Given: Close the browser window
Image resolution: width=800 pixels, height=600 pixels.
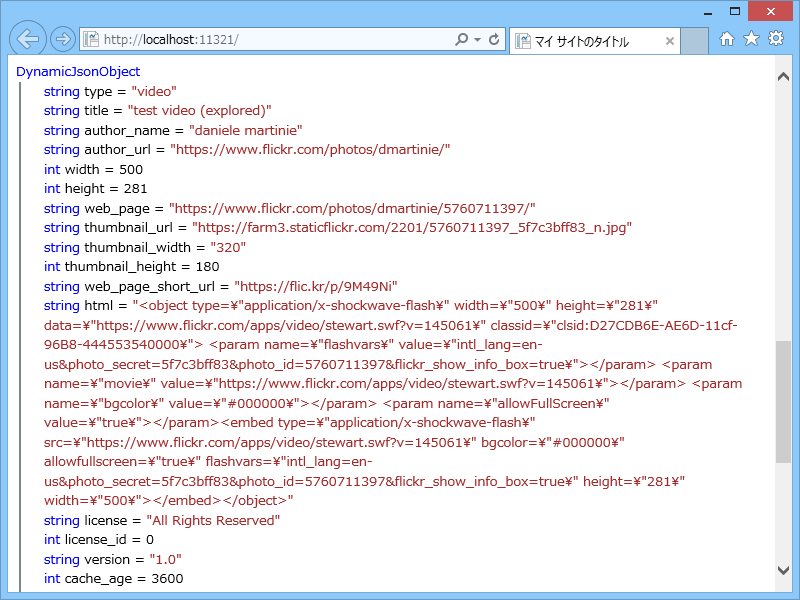Looking at the screenshot, I should click(x=770, y=11).
